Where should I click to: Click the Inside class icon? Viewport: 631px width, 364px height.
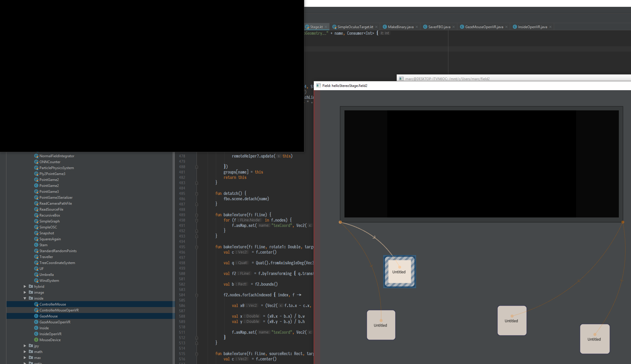(36, 328)
